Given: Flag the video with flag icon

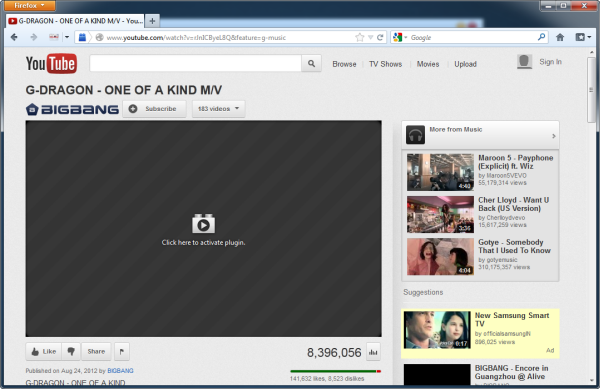Looking at the screenshot, I should tap(122, 352).
